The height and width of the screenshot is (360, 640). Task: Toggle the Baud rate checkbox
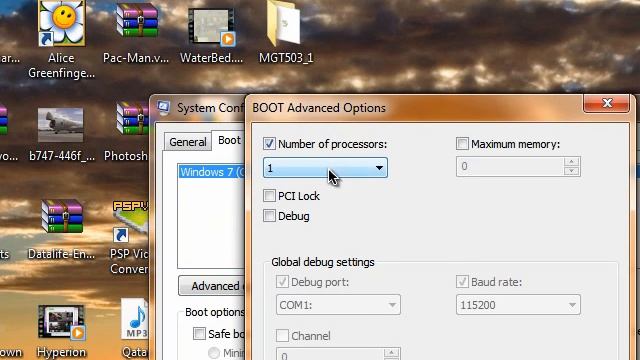click(x=462, y=281)
